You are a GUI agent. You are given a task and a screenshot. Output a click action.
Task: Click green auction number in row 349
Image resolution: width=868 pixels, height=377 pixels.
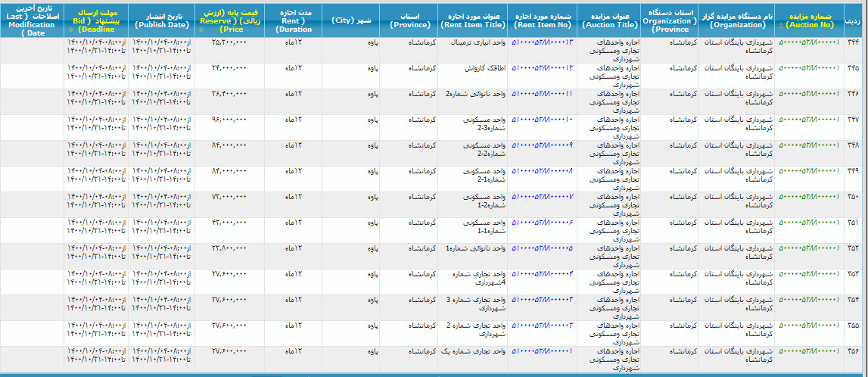coord(809,171)
